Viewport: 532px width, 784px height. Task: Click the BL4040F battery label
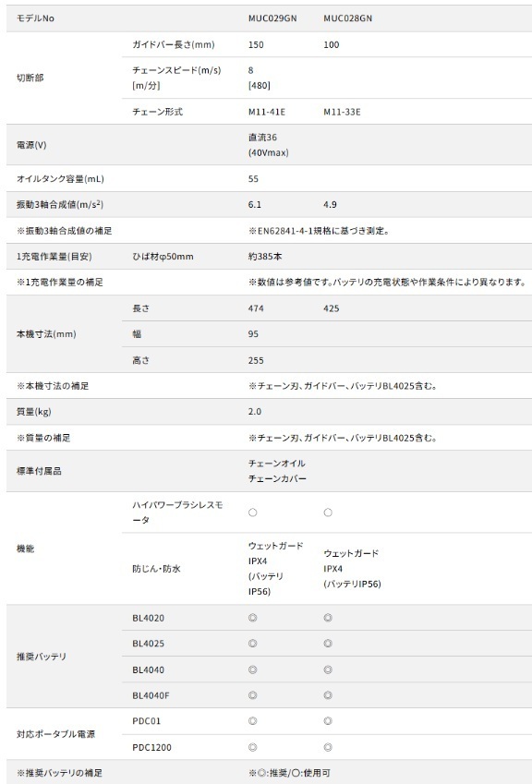point(151,695)
